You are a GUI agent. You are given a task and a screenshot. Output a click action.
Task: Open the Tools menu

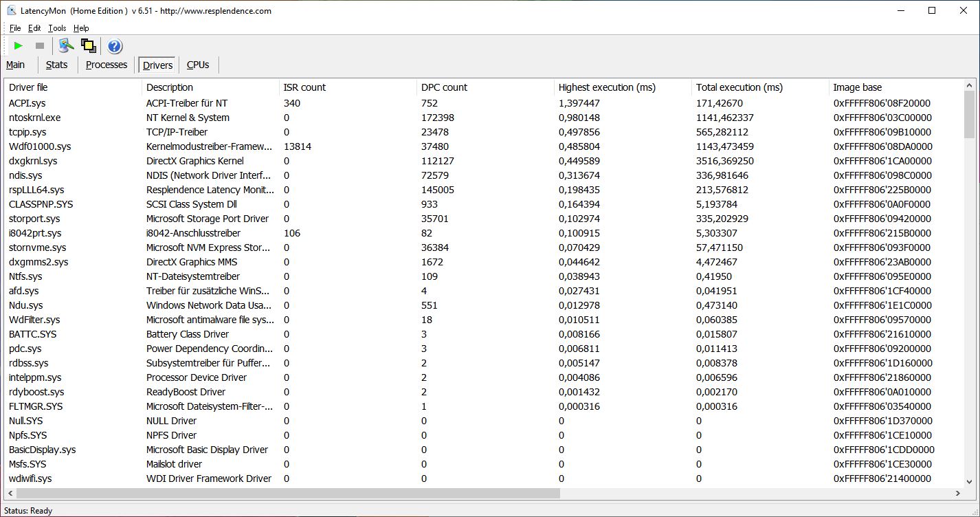(57, 28)
